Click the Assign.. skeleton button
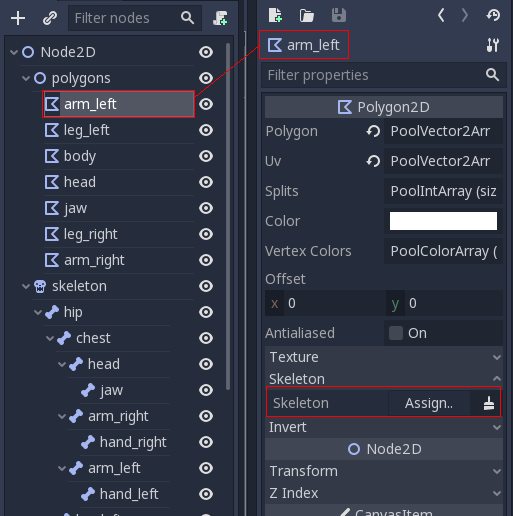 429,403
